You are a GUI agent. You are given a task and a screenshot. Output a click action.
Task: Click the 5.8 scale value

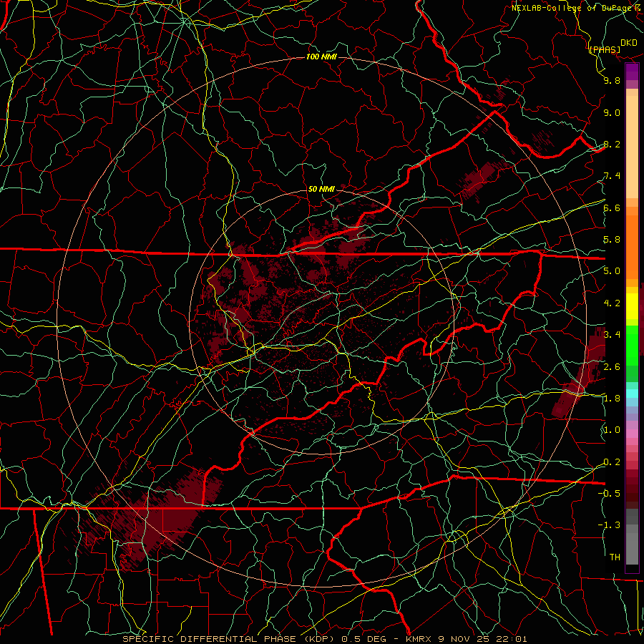(612, 240)
